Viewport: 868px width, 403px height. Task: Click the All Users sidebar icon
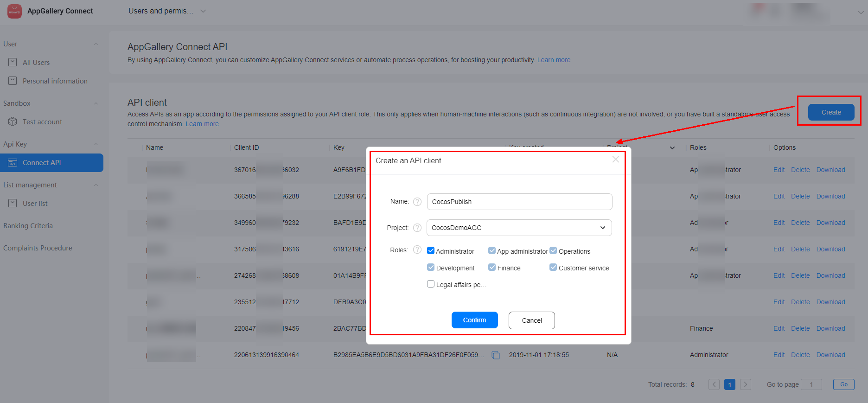[x=13, y=62]
